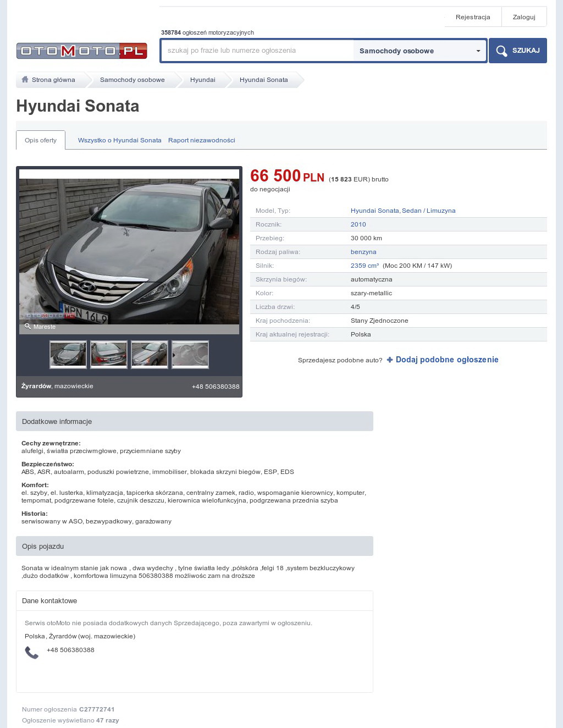Click the Dane kontaktowe section header
The width and height of the screenshot is (563, 728).
(195, 601)
